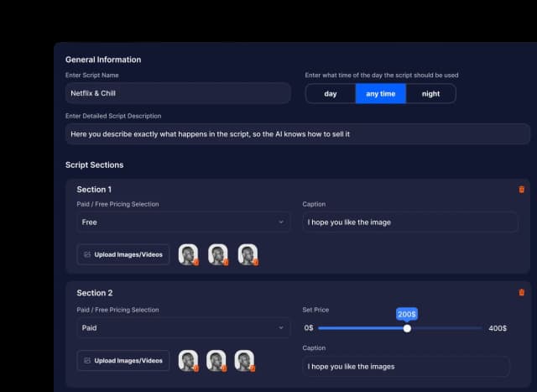Open third uploaded thumbnail in Section 1
The image size is (537, 392).
pyautogui.click(x=248, y=254)
